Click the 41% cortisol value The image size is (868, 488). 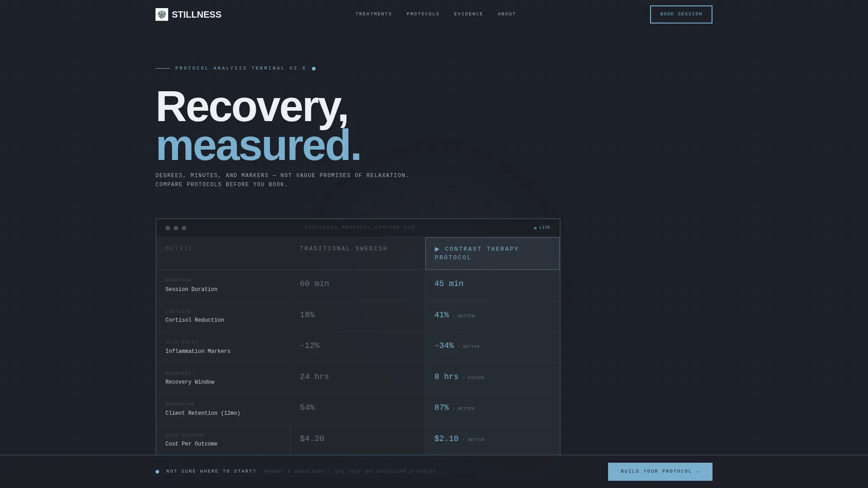tap(442, 315)
